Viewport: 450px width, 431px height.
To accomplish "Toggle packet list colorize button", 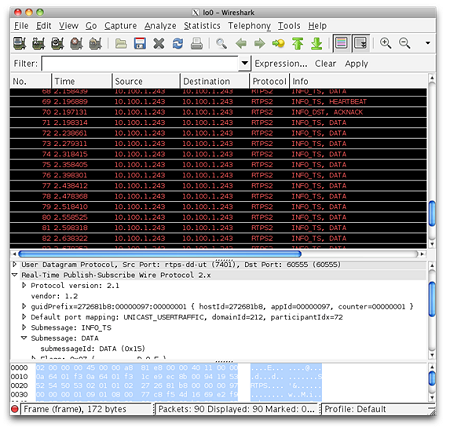I will [x=341, y=43].
